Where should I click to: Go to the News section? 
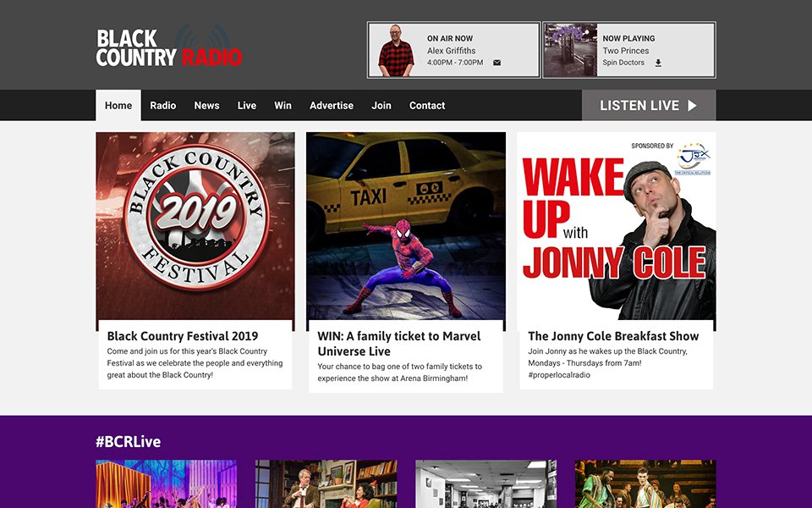click(206, 105)
